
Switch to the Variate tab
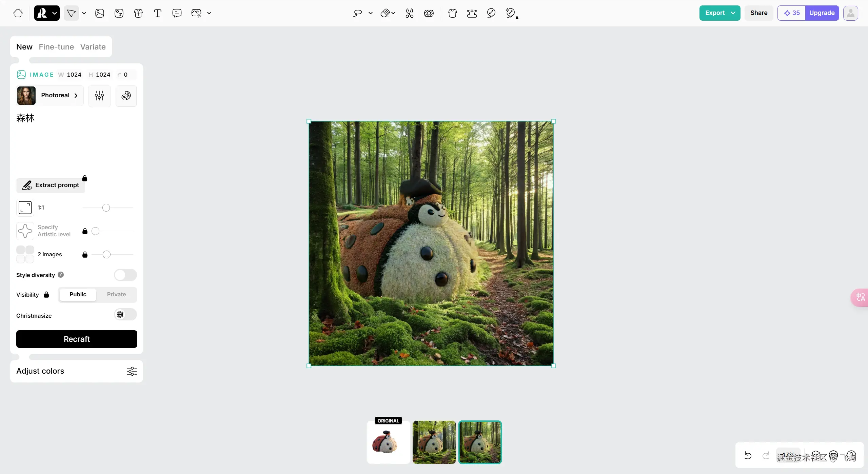pos(93,47)
